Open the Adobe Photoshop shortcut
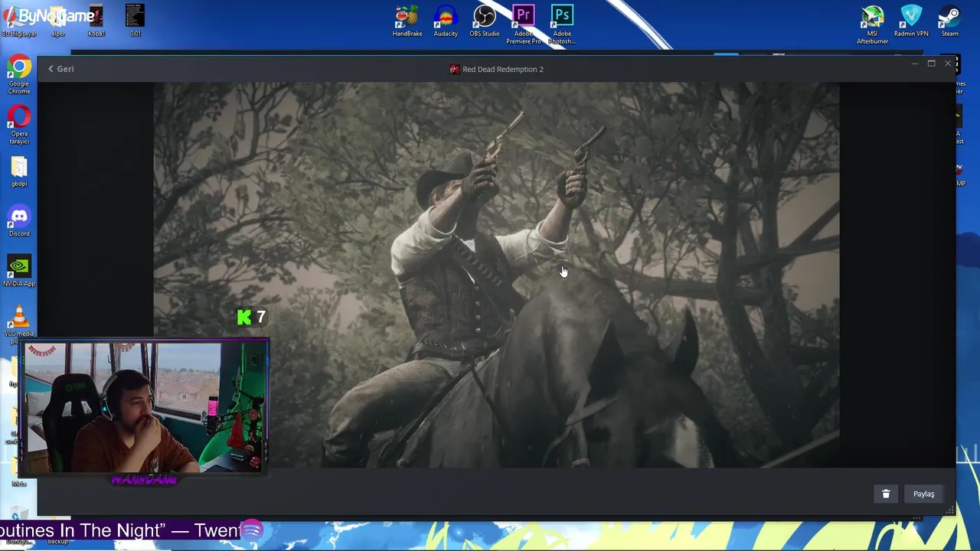This screenshot has height=551, width=980. pos(562,23)
